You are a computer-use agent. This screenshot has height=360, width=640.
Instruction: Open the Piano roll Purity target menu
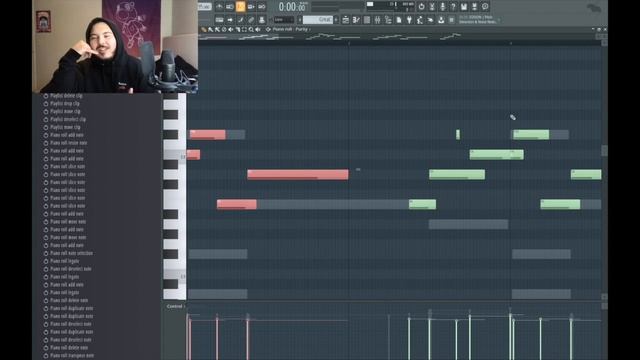[291, 29]
